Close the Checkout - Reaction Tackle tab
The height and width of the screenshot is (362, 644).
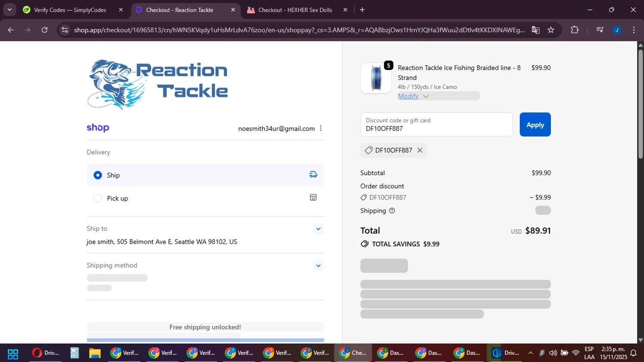click(233, 10)
